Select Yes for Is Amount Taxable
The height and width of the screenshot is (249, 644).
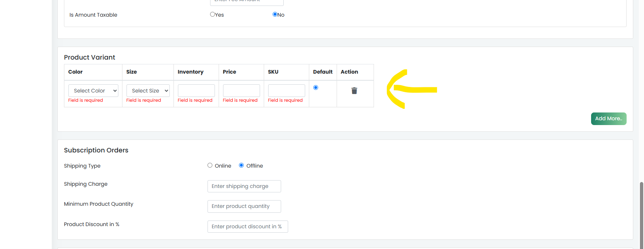212,14
